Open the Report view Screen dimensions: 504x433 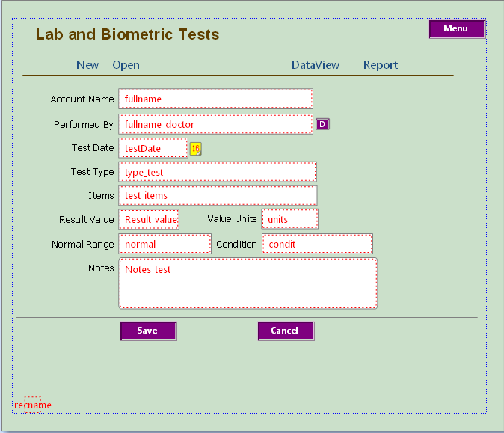(x=381, y=65)
